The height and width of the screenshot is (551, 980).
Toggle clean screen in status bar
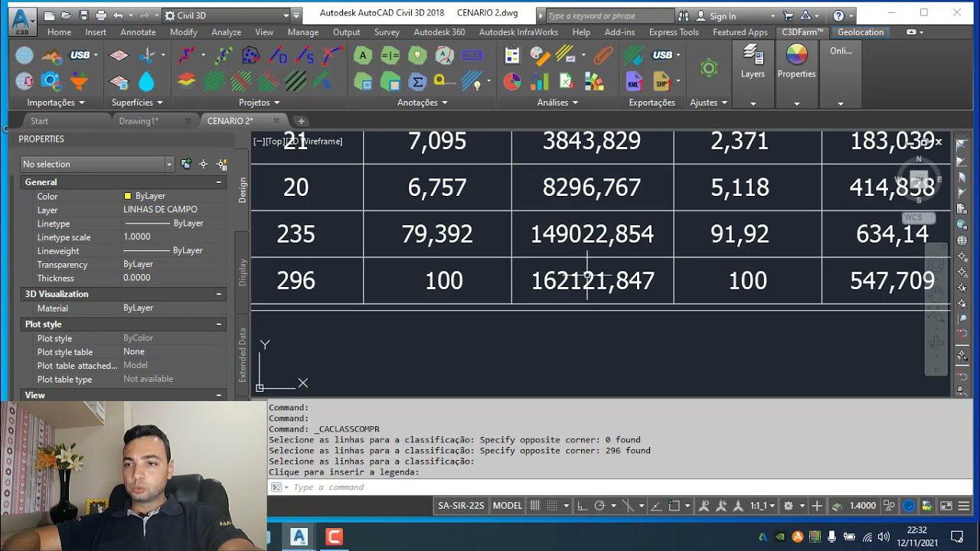[946, 506]
